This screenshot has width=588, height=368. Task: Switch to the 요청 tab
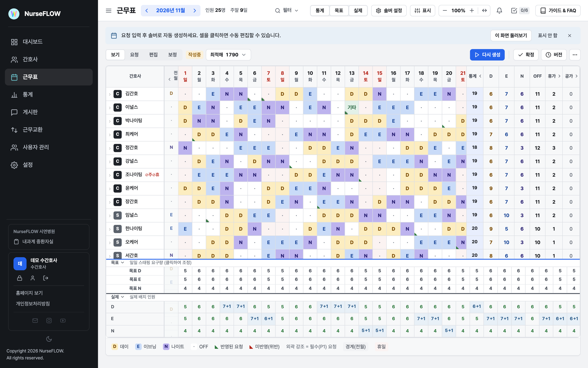(134, 55)
